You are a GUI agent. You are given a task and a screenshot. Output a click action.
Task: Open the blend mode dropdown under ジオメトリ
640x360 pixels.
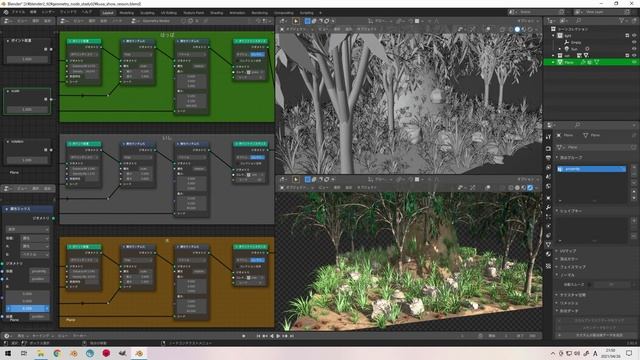pyautogui.click(x=27, y=229)
